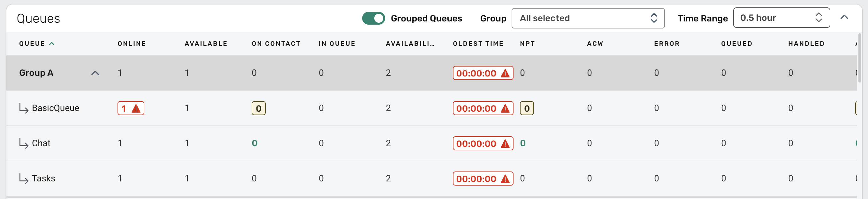Click BasicQueue oldest time warning triangle
This screenshot has width=868, height=199.
click(x=505, y=108)
